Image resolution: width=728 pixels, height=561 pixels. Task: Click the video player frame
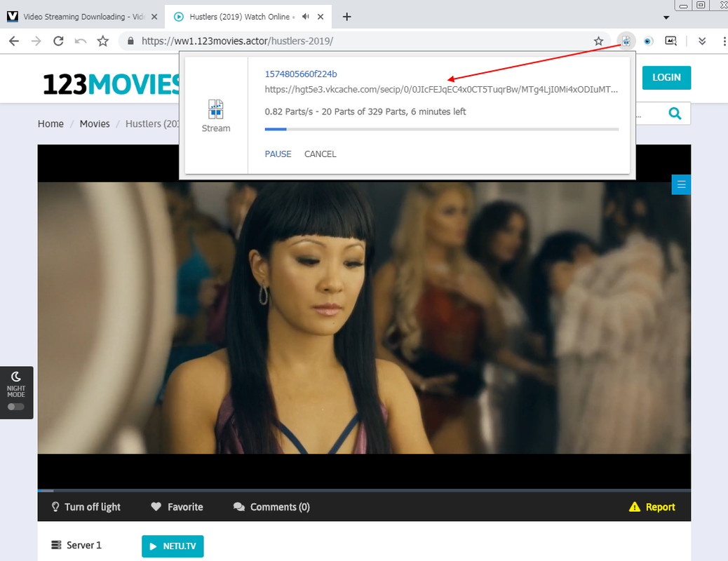364,317
